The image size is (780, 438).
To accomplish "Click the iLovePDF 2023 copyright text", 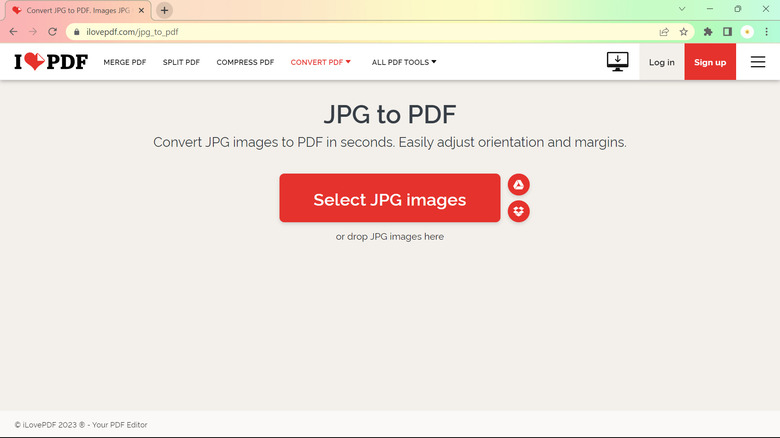I will point(81,425).
